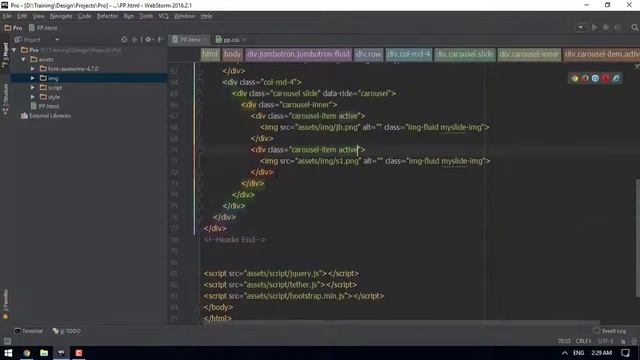640x360 pixels.
Task: Open run configuration dropdown in toolbar
Action: tap(580, 27)
